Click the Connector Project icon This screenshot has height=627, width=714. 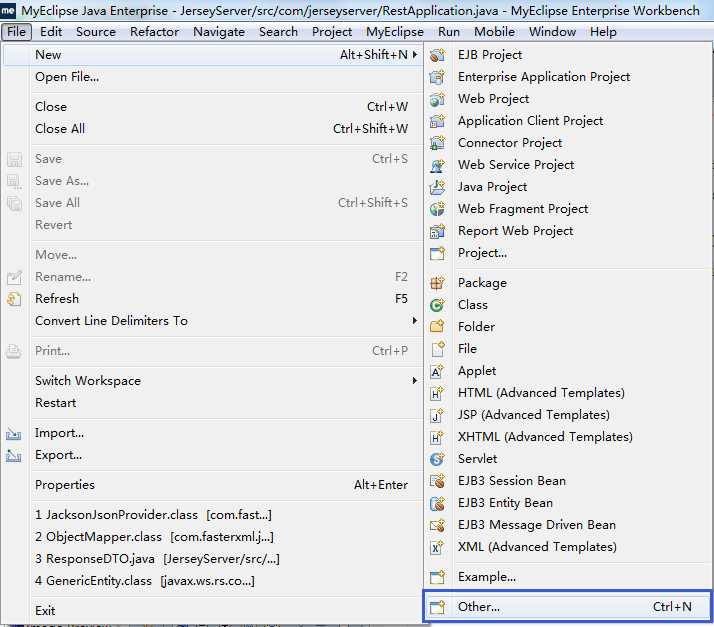[437, 143]
